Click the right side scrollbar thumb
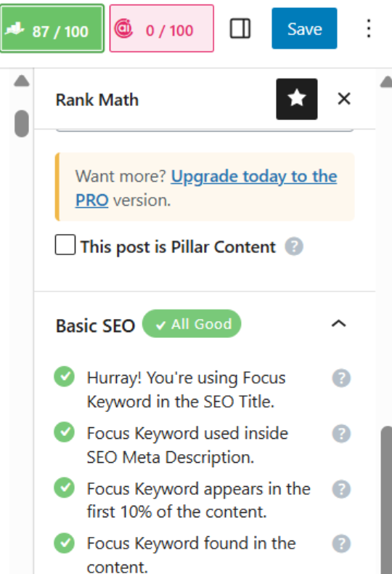This screenshot has width=392, height=574. point(386,500)
